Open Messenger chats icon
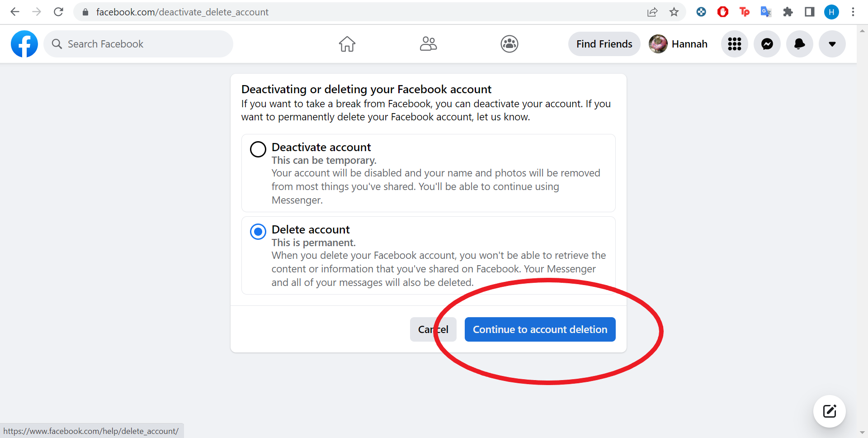 tap(767, 44)
